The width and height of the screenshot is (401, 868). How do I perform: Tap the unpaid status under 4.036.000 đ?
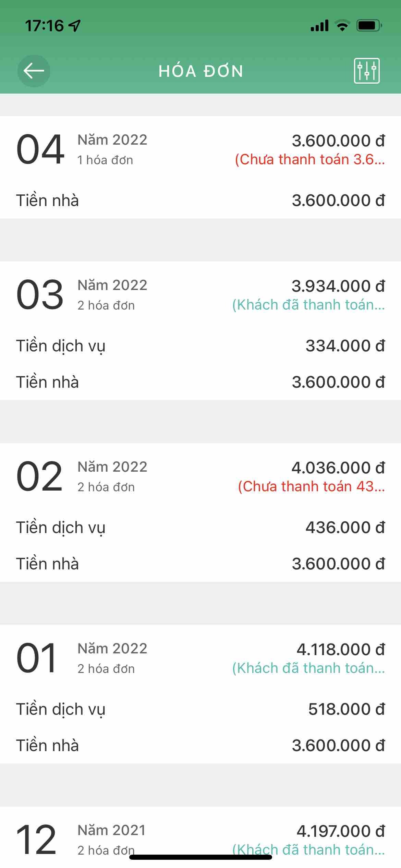pyautogui.click(x=311, y=486)
